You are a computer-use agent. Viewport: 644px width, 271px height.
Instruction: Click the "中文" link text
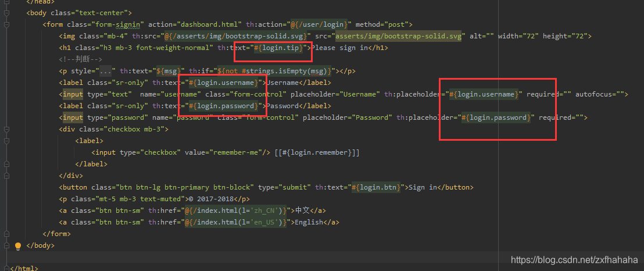click(303, 211)
